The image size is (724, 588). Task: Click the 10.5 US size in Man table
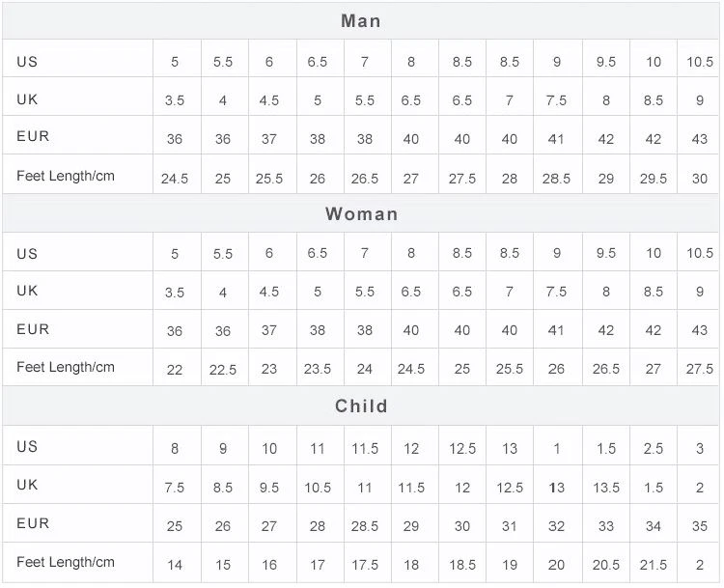[700, 62]
